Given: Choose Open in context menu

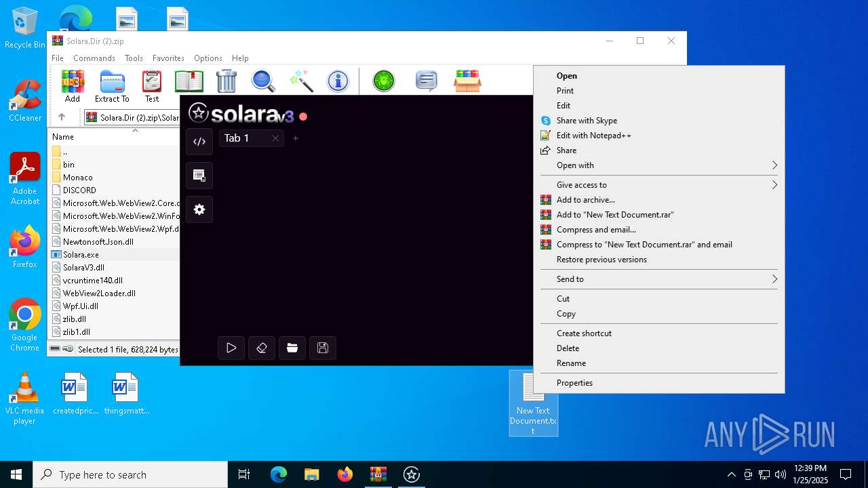Looking at the screenshot, I should point(659,76).
